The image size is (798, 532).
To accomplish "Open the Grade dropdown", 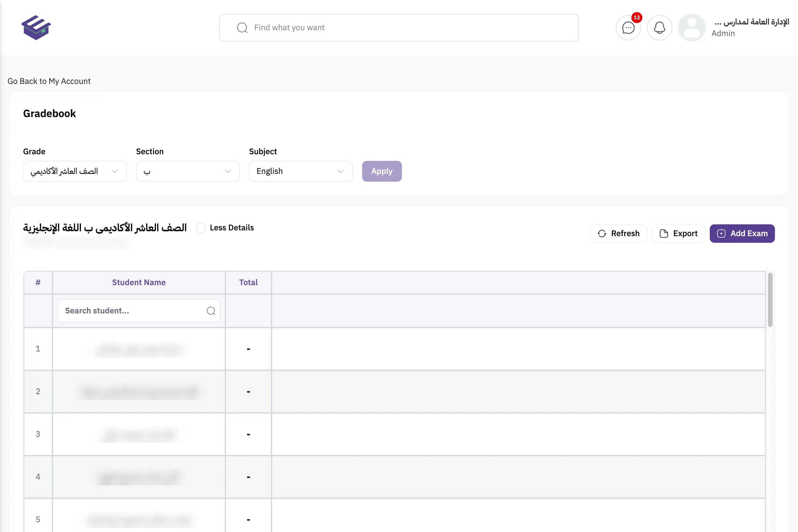I will pyautogui.click(x=75, y=171).
